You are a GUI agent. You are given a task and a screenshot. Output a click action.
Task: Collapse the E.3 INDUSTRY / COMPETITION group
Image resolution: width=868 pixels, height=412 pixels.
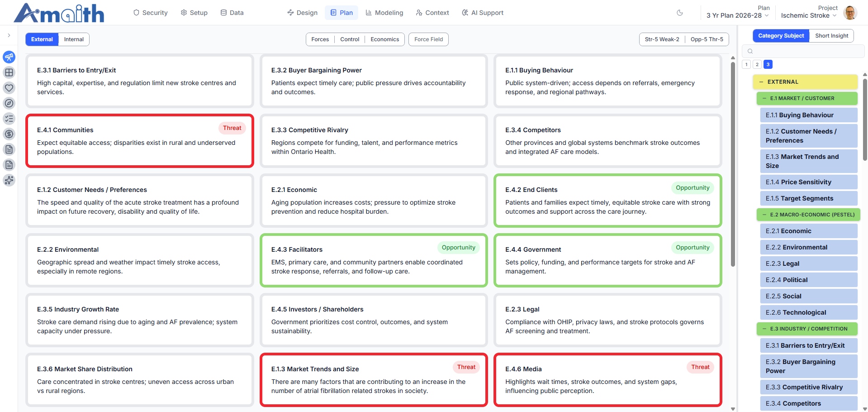coord(764,329)
